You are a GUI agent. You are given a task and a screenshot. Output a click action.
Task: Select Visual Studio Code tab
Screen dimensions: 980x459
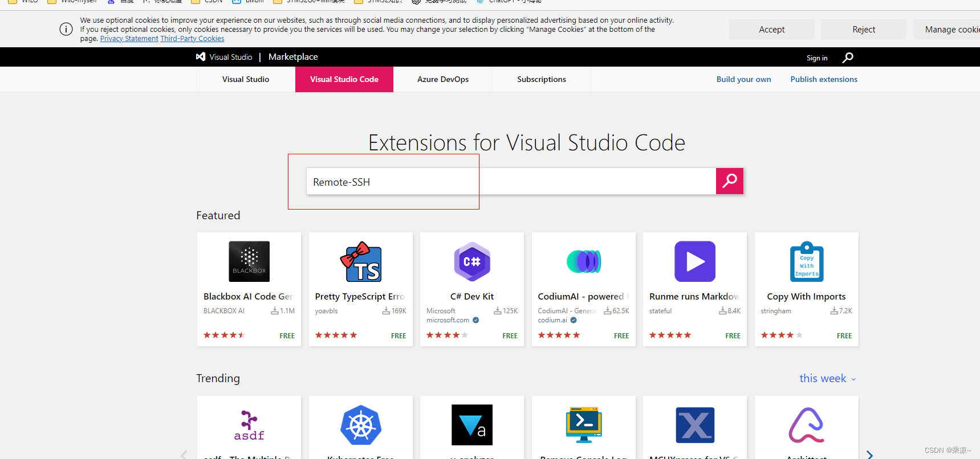click(344, 79)
